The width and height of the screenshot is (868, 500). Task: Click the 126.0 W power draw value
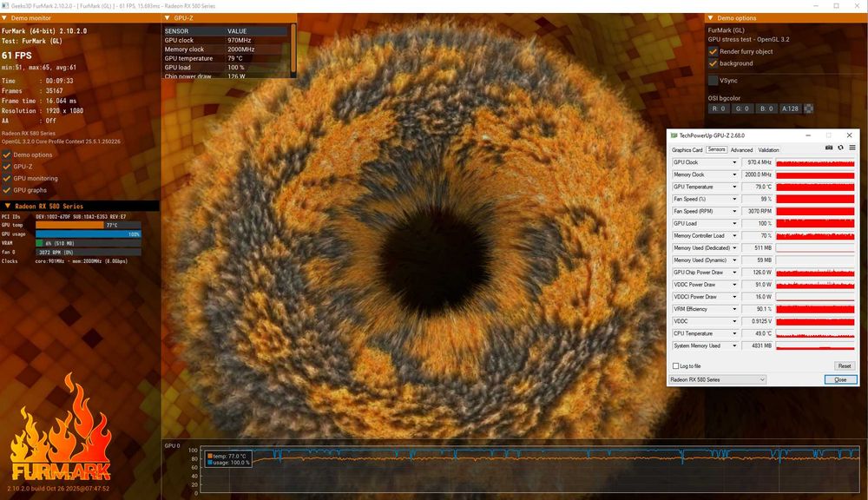757,273
